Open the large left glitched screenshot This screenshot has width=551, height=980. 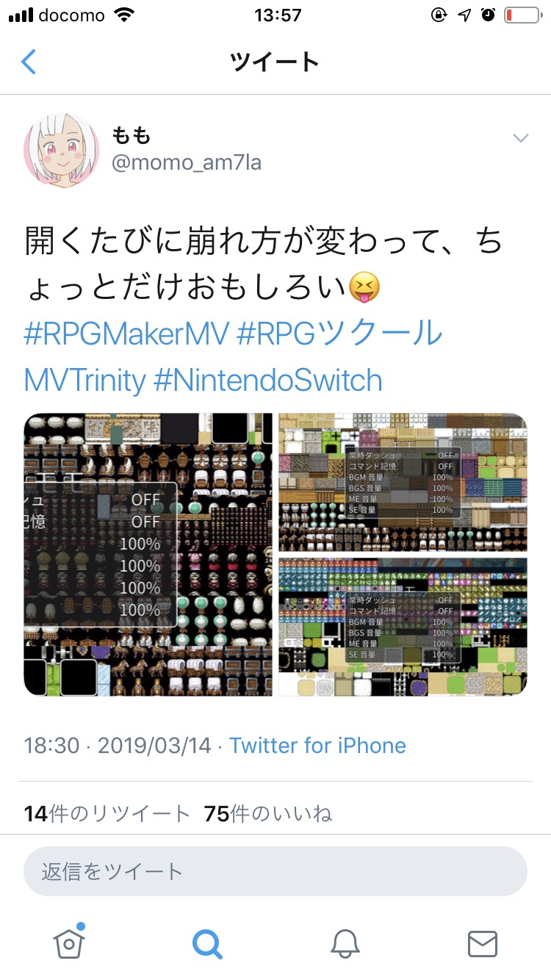pos(148,555)
